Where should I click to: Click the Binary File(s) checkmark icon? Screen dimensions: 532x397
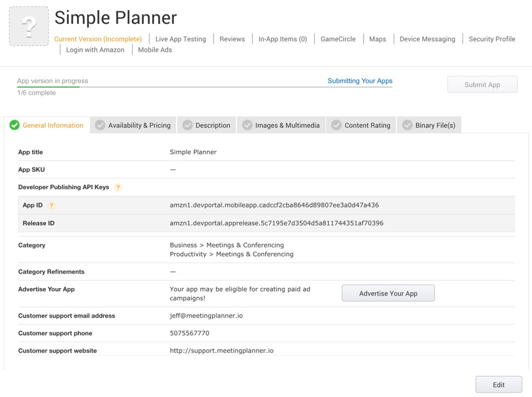pyautogui.click(x=407, y=125)
